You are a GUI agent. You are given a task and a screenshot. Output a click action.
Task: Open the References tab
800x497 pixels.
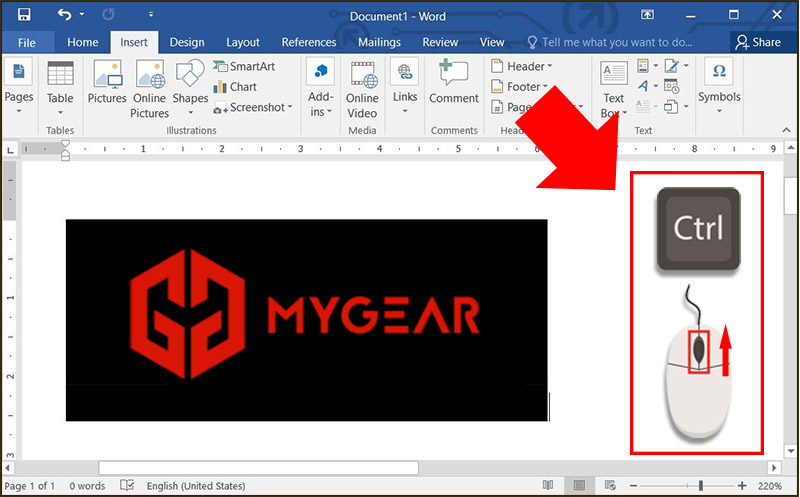pyautogui.click(x=309, y=42)
